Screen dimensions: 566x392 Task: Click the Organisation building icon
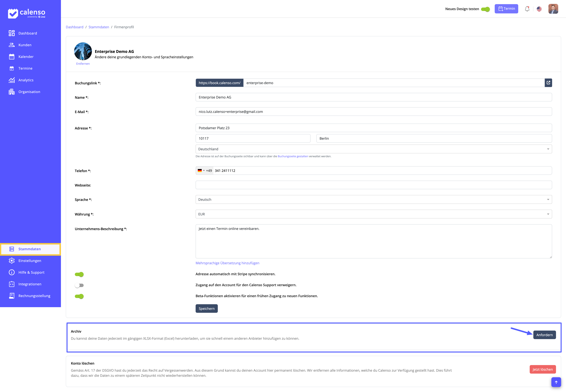coord(12,92)
